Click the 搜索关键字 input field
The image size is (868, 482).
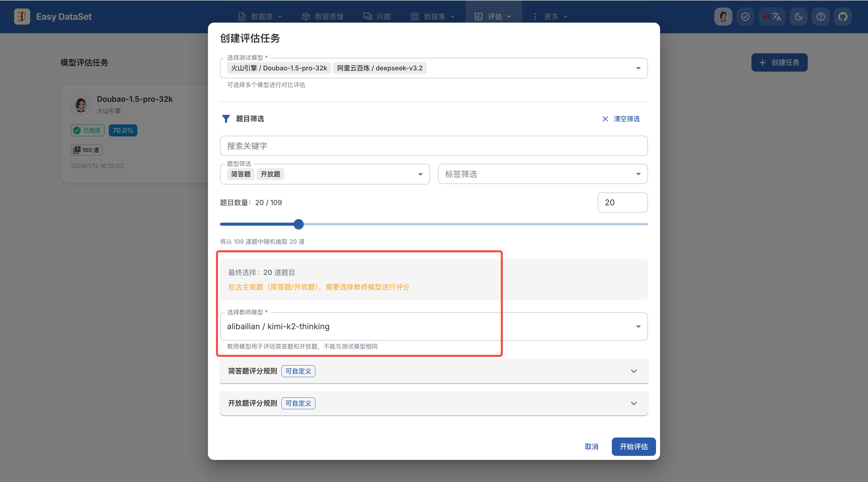pos(433,146)
